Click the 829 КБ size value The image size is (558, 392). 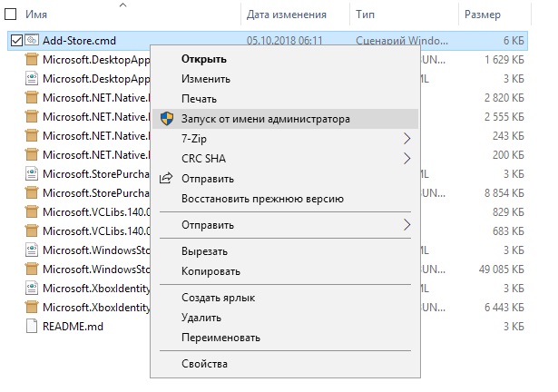pyautogui.click(x=508, y=211)
